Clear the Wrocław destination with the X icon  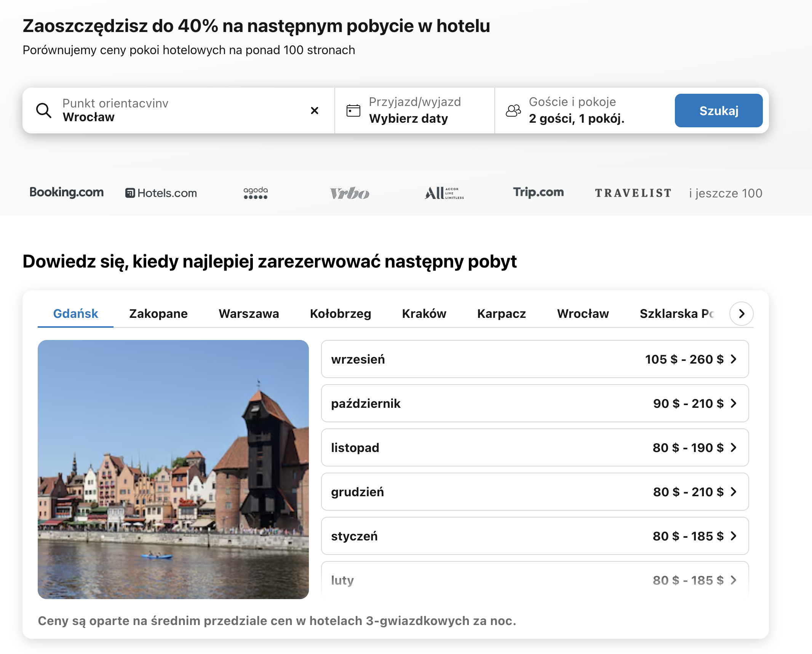315,111
